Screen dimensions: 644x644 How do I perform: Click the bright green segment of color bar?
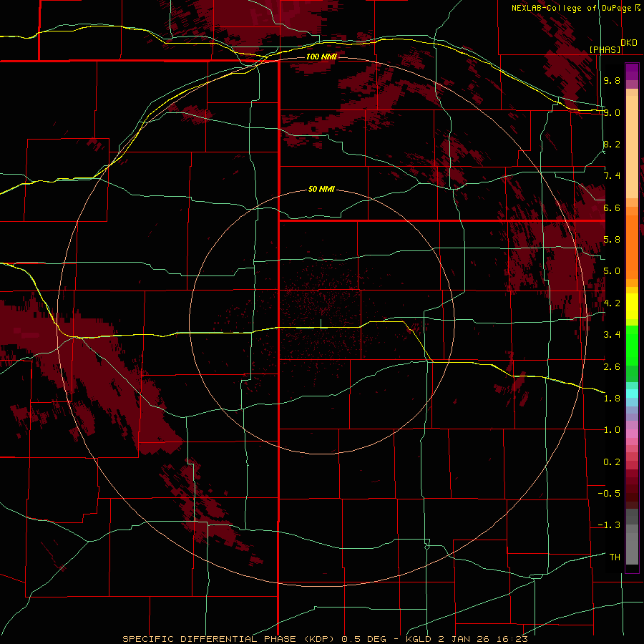point(632,345)
